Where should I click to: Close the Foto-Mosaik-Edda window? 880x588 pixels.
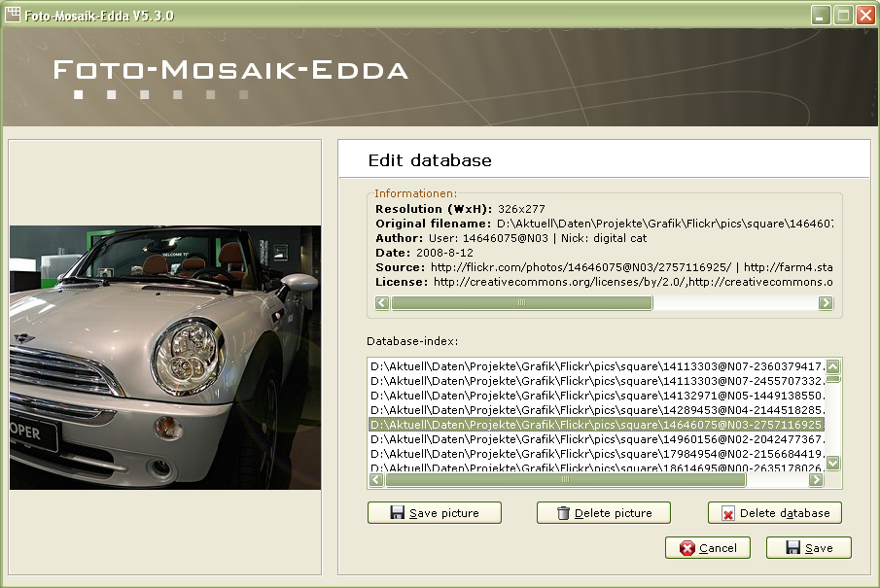pos(864,15)
